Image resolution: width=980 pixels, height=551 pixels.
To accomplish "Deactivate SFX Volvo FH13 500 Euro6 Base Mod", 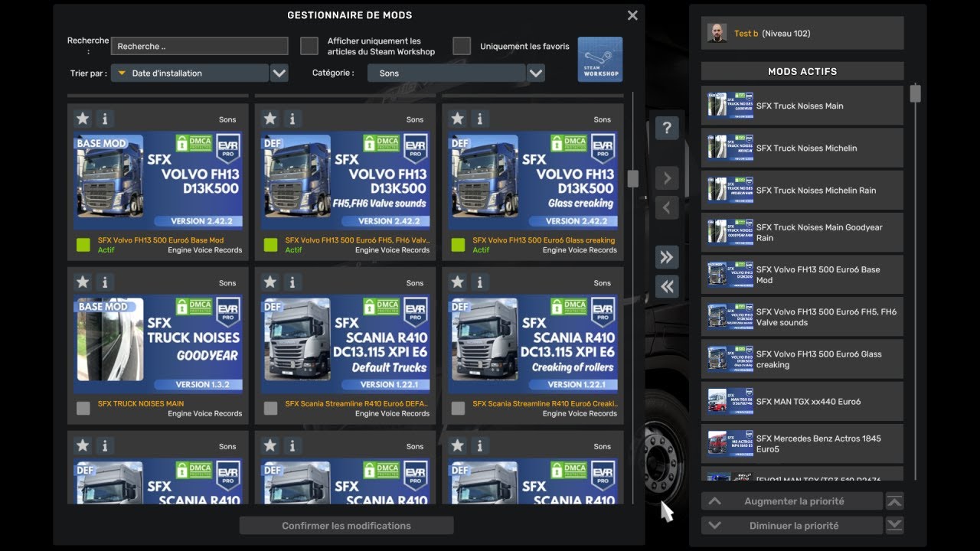I will point(83,245).
